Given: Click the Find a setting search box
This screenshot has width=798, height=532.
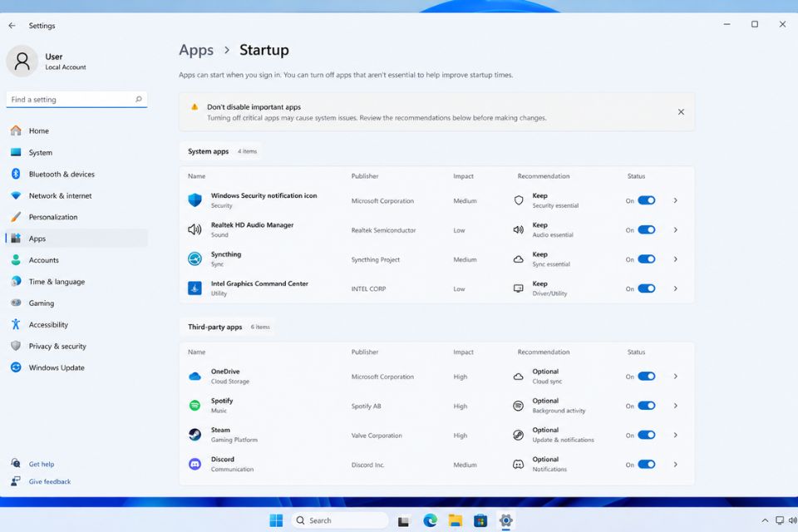Looking at the screenshot, I should tap(76, 99).
